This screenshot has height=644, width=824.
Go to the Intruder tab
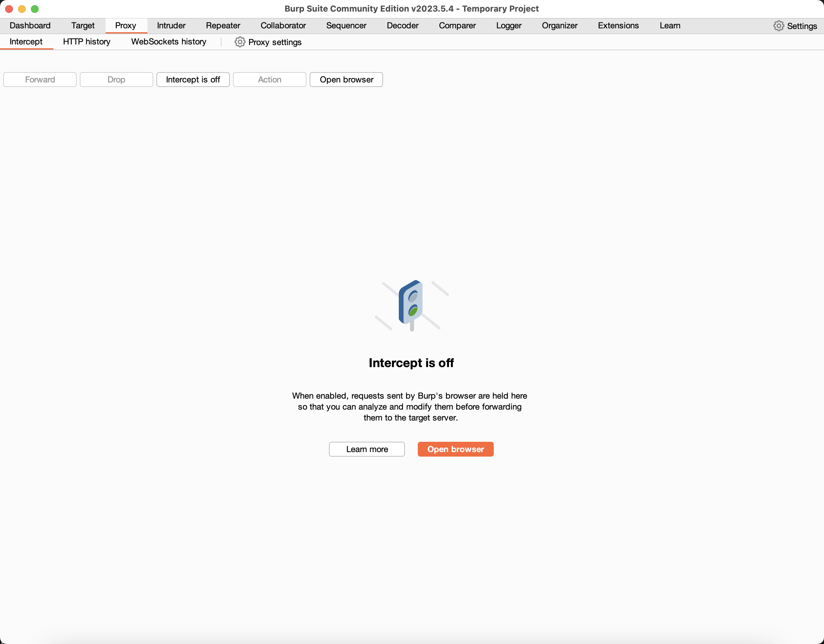coord(171,26)
